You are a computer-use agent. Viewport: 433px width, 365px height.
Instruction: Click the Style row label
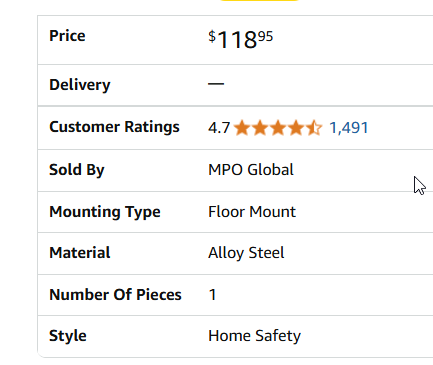pyautogui.click(x=68, y=336)
